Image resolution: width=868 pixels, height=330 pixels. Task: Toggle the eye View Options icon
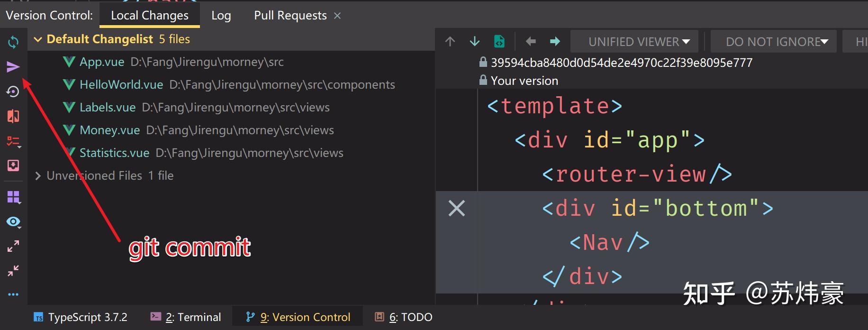(x=14, y=222)
